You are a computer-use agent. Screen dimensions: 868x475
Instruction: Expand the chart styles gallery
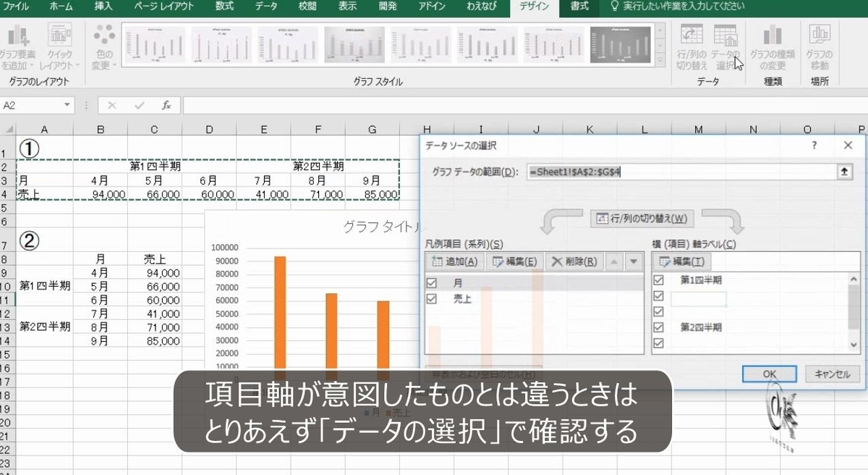(x=659, y=62)
